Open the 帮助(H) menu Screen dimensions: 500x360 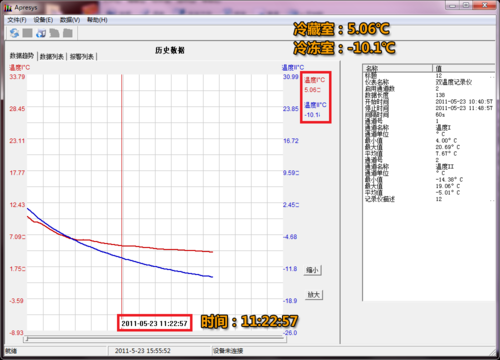click(97, 20)
